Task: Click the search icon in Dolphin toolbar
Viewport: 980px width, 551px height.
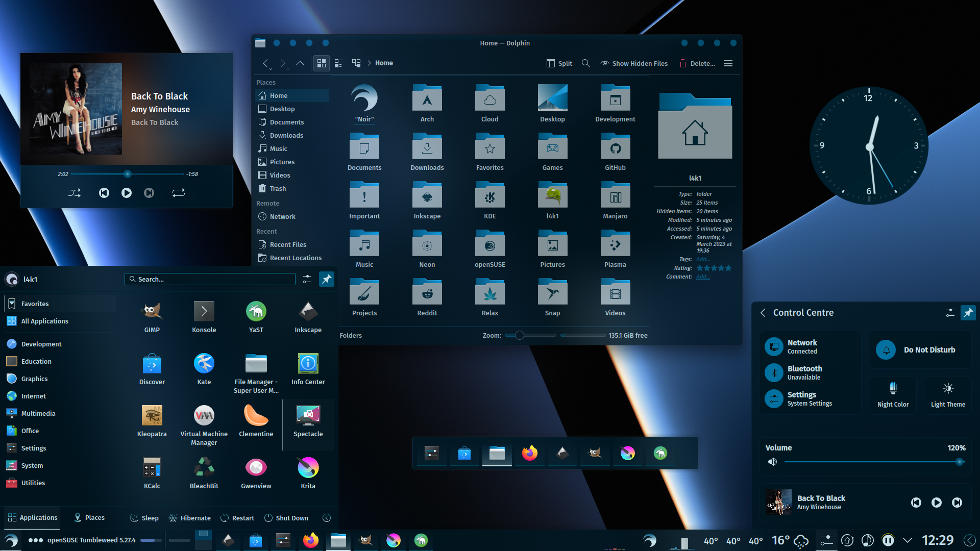Action: (x=585, y=63)
